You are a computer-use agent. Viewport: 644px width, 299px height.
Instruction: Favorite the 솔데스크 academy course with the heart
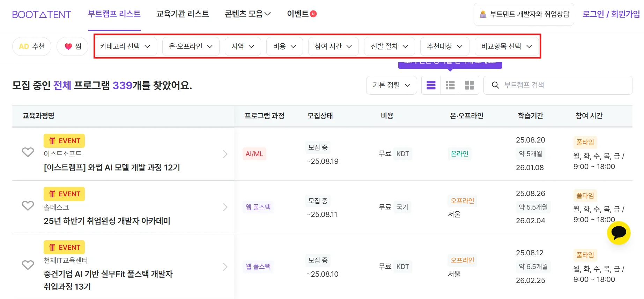pyautogui.click(x=28, y=206)
